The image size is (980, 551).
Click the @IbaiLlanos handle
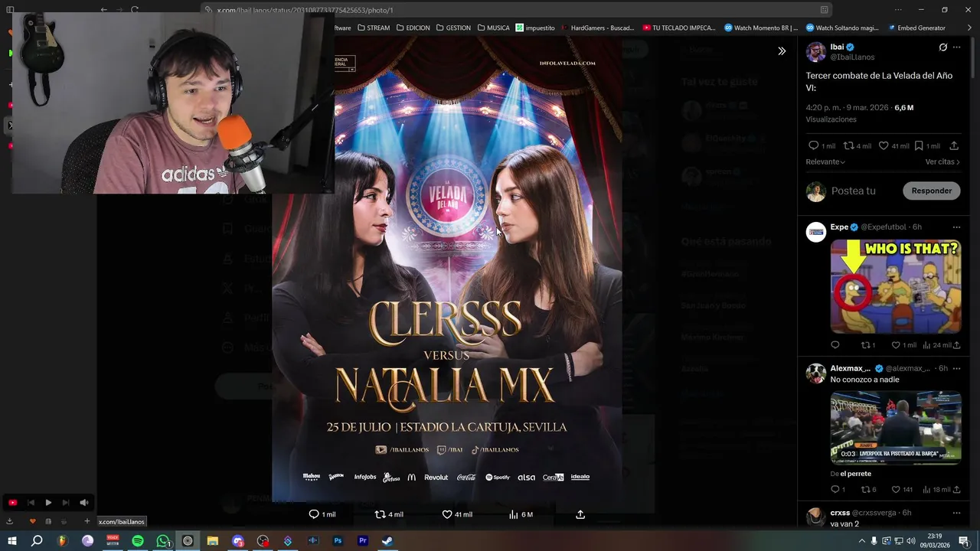852,57
